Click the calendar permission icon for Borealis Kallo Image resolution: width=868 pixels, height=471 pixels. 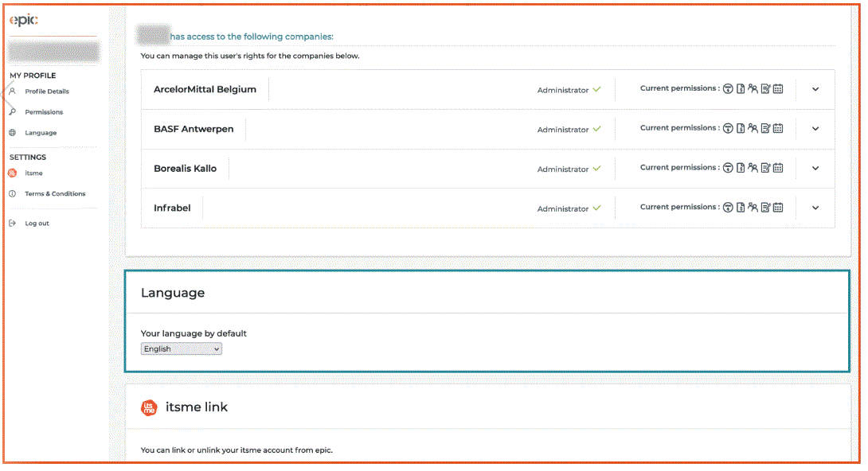pyautogui.click(x=778, y=168)
